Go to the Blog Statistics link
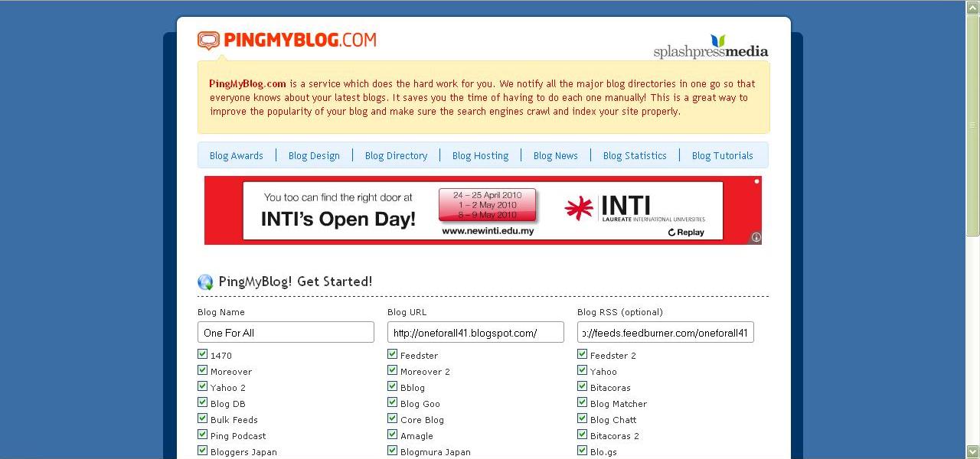 tap(635, 155)
